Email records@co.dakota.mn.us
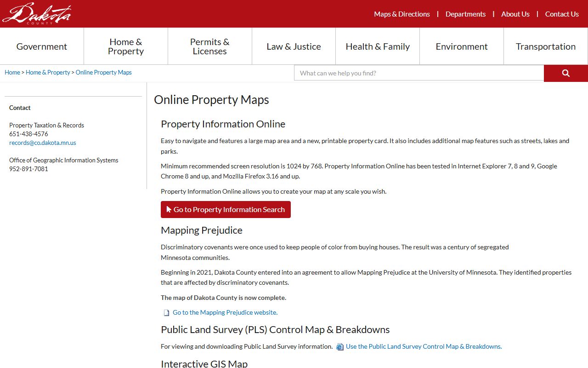Image resolution: width=588 pixels, height=368 pixels. point(43,143)
